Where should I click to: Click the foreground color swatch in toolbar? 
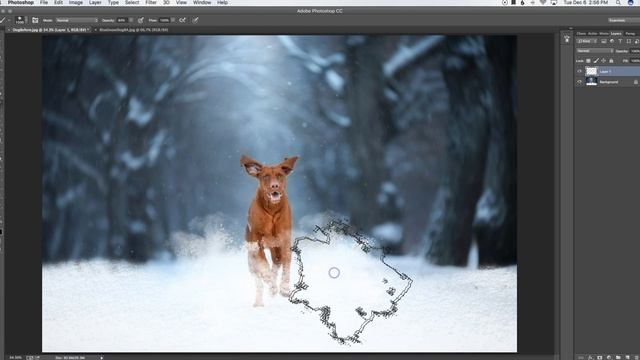pyautogui.click(x=1, y=231)
